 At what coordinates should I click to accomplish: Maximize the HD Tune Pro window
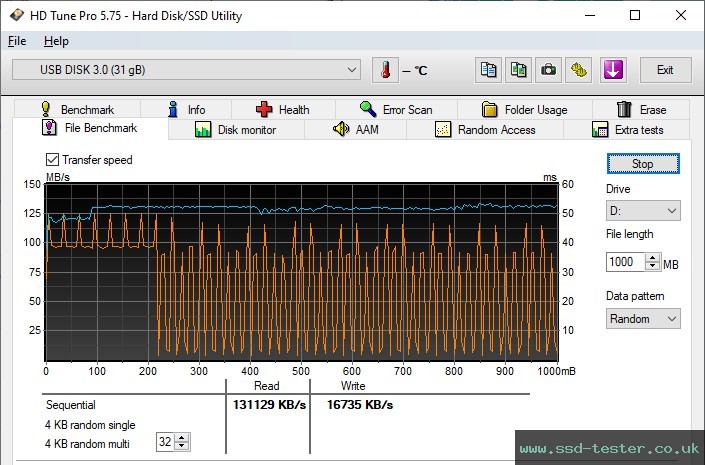coord(635,15)
